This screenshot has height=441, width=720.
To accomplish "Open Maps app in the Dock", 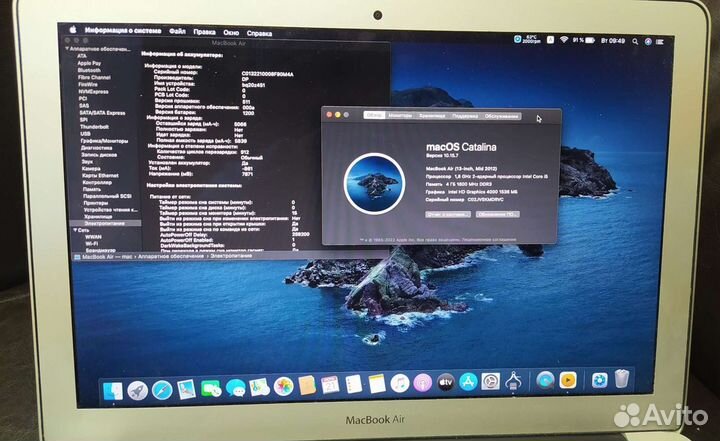I will 259,387.
